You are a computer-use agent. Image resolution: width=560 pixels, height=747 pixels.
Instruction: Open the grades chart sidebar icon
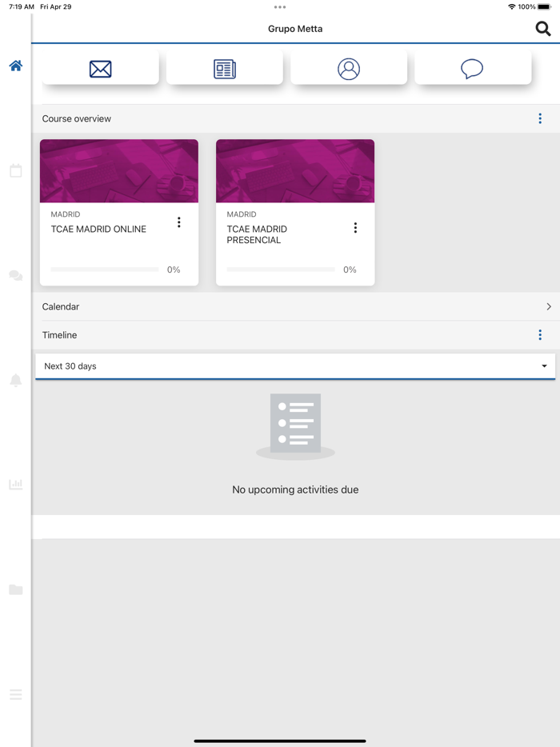[x=16, y=485]
